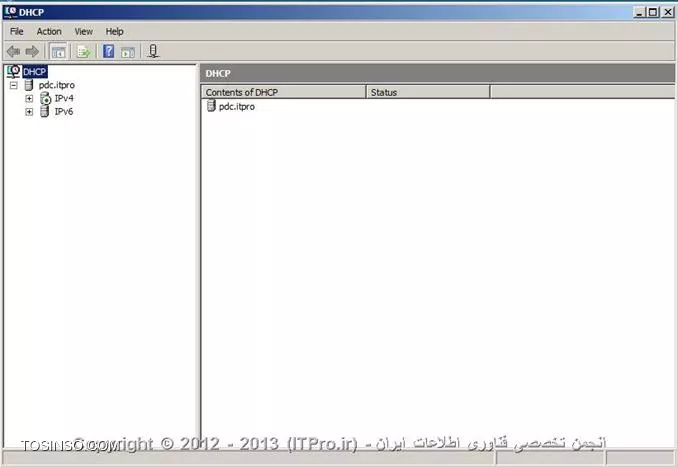Collapse the pdc.itpro tree node

(x=14, y=85)
